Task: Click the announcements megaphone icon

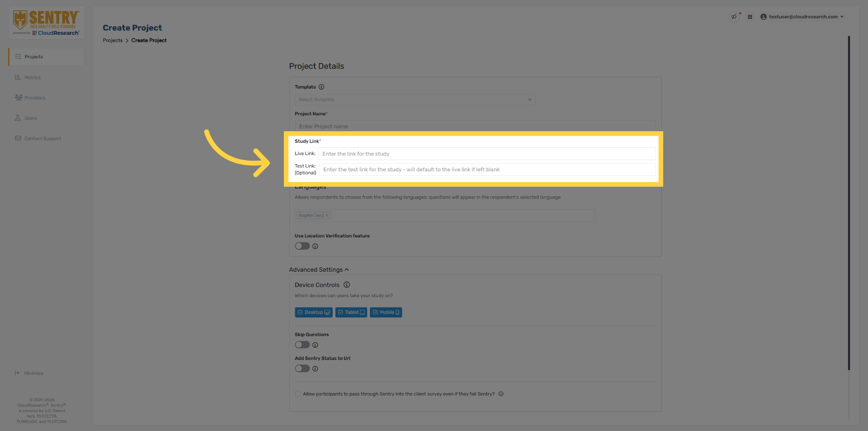Action: click(x=734, y=17)
